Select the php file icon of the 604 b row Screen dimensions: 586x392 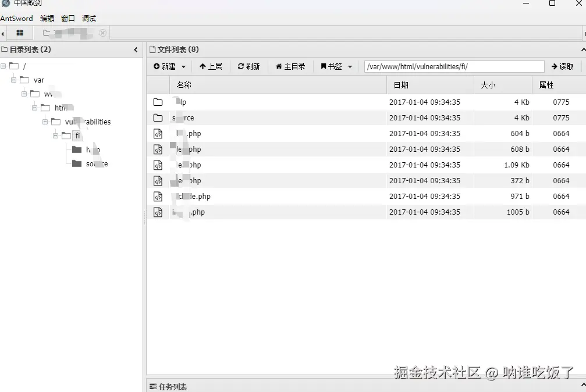tap(158, 133)
